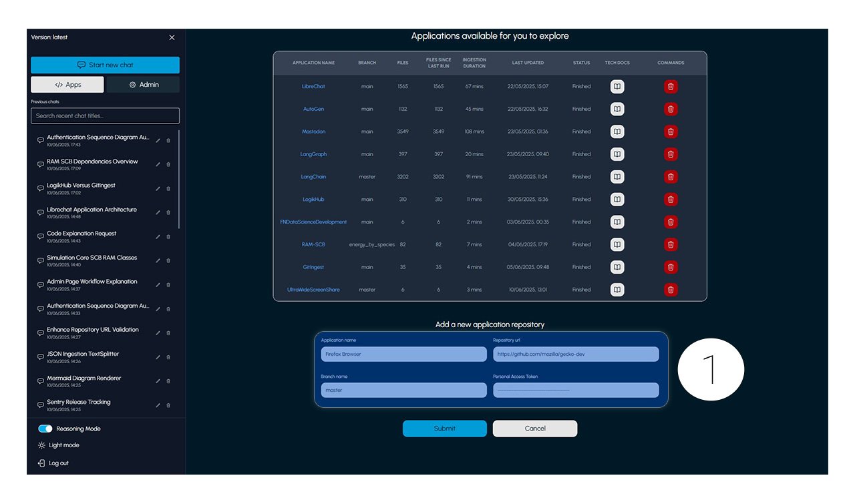Click the Last Updated column header
The image size is (855, 504).
coord(528,63)
